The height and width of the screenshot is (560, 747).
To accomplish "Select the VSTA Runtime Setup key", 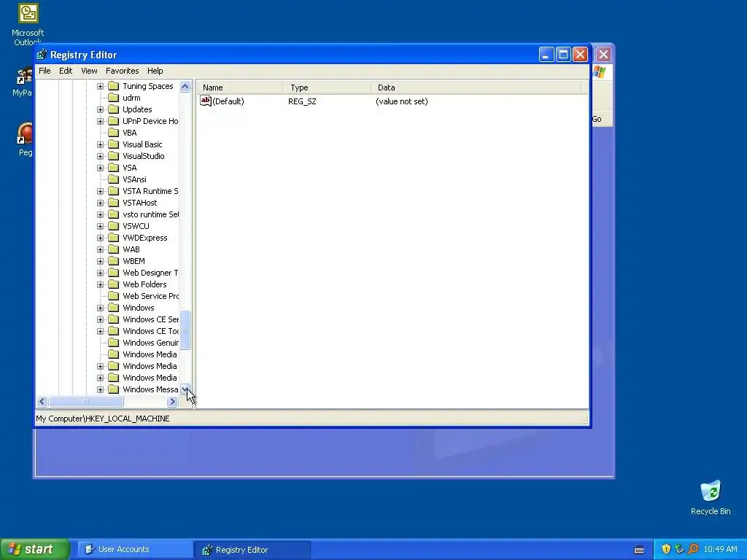I will pos(150,191).
